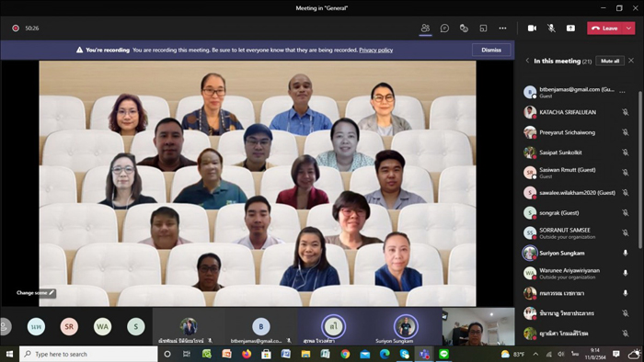Open the More actions ellipsis menu
Image resolution: width=644 pixels, height=362 pixels.
tap(502, 28)
